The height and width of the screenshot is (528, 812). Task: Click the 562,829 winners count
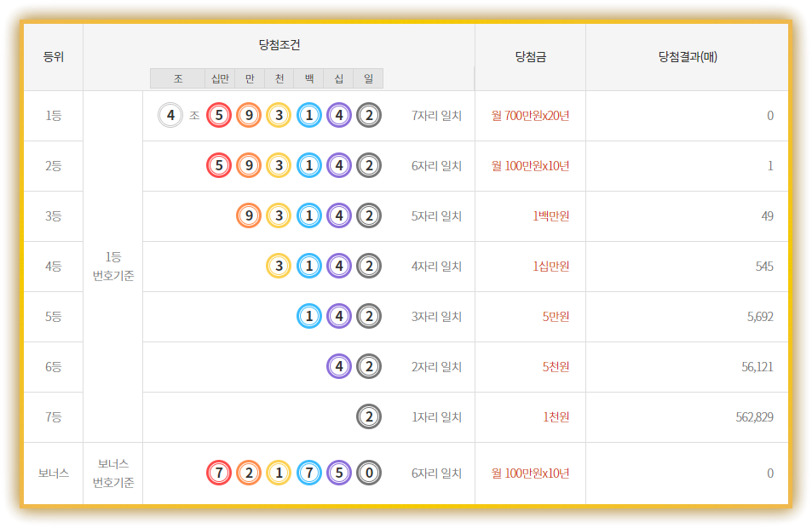755,417
